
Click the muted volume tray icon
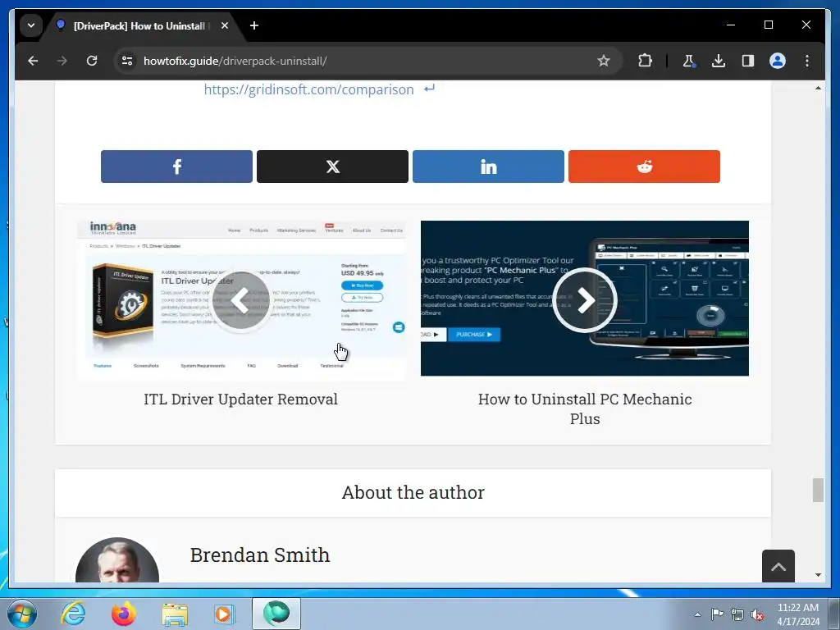tap(757, 614)
